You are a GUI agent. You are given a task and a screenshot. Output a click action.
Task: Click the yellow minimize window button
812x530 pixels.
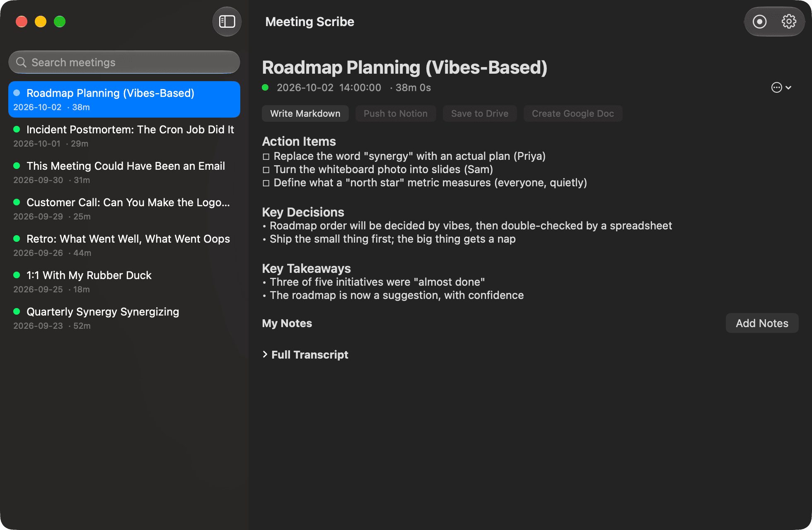point(41,22)
